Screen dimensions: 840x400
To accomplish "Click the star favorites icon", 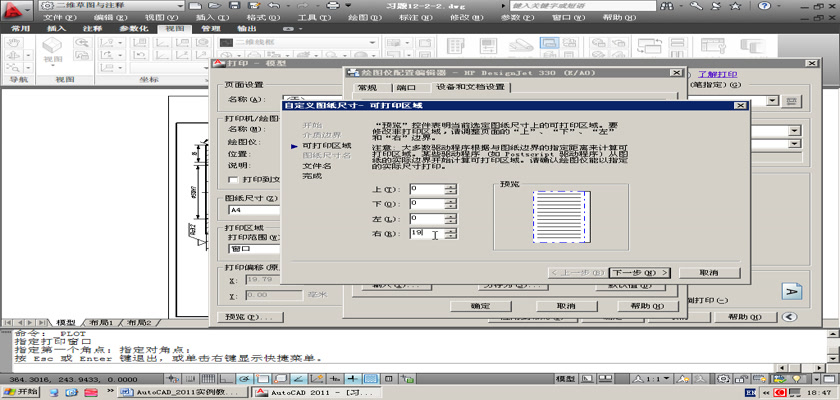I will pyautogui.click(x=736, y=6).
